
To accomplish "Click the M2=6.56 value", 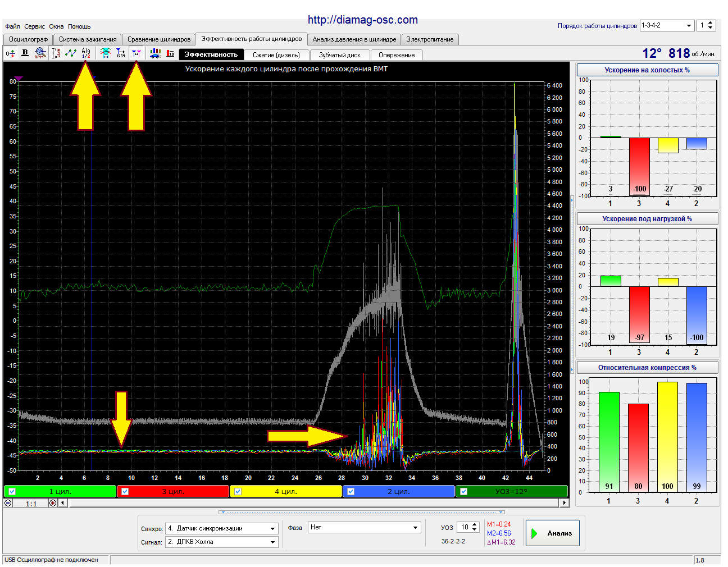I will click(499, 533).
